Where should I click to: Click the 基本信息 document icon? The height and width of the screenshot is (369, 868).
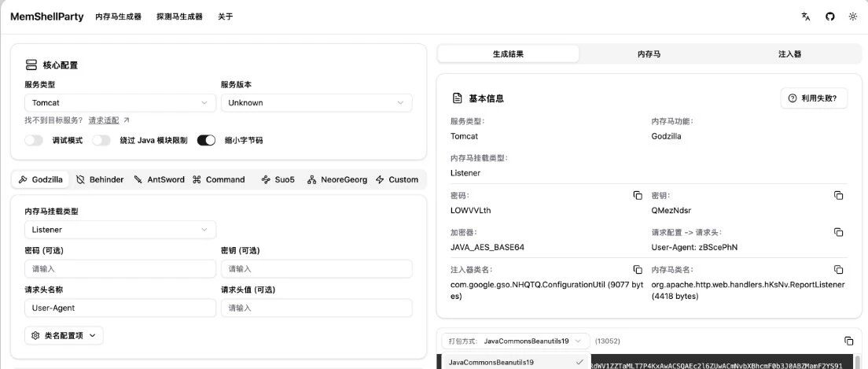(x=458, y=98)
